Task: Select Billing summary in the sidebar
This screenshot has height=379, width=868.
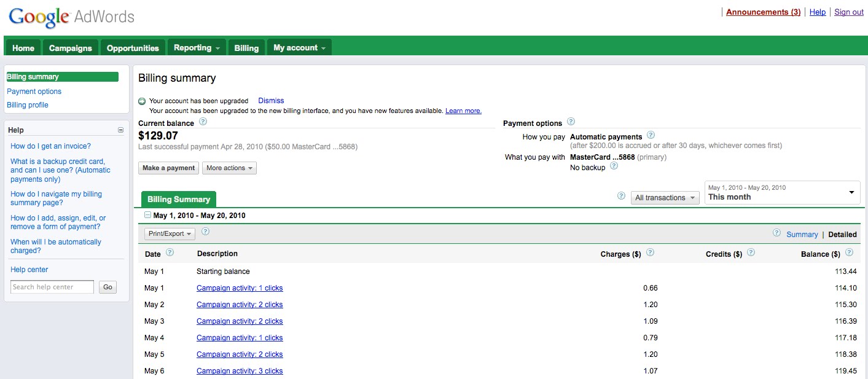Action: tap(62, 77)
